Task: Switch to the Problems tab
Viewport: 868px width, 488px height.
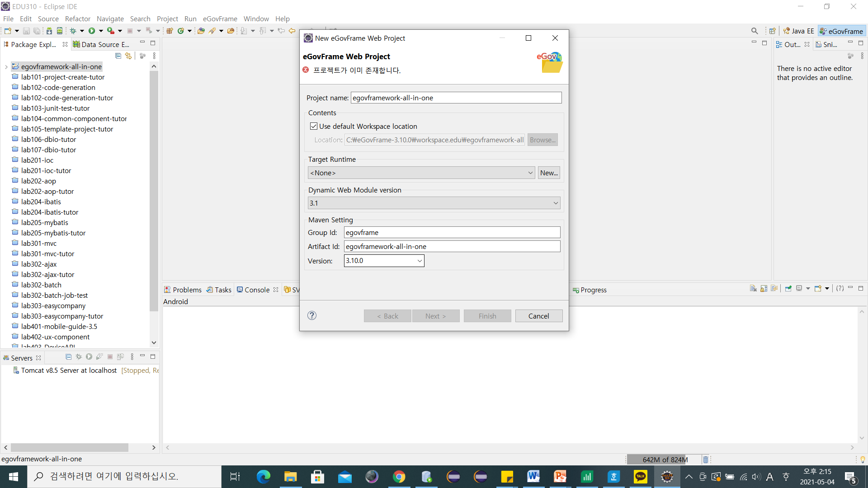Action: (x=183, y=290)
